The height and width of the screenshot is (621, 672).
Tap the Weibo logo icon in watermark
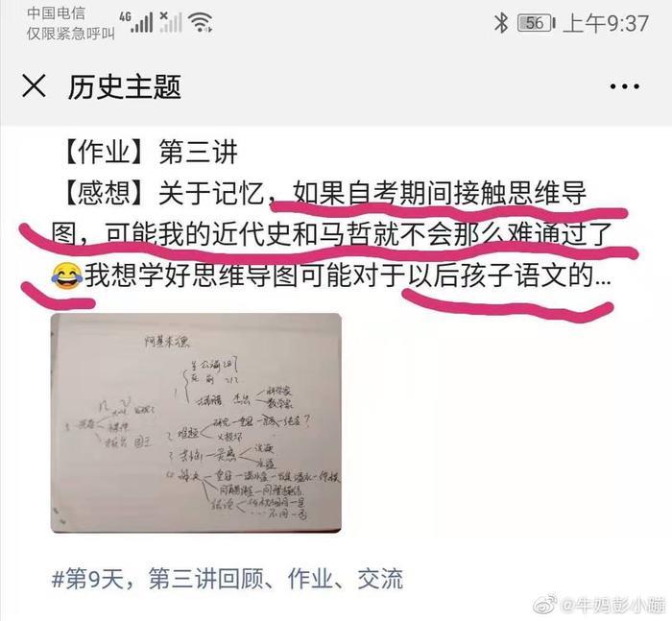coord(544,605)
